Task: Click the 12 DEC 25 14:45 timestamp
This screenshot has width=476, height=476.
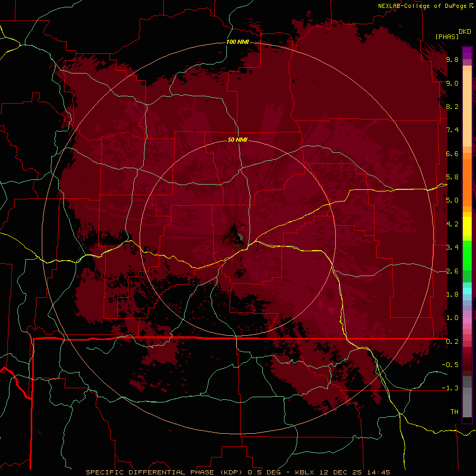Action: pos(354,472)
